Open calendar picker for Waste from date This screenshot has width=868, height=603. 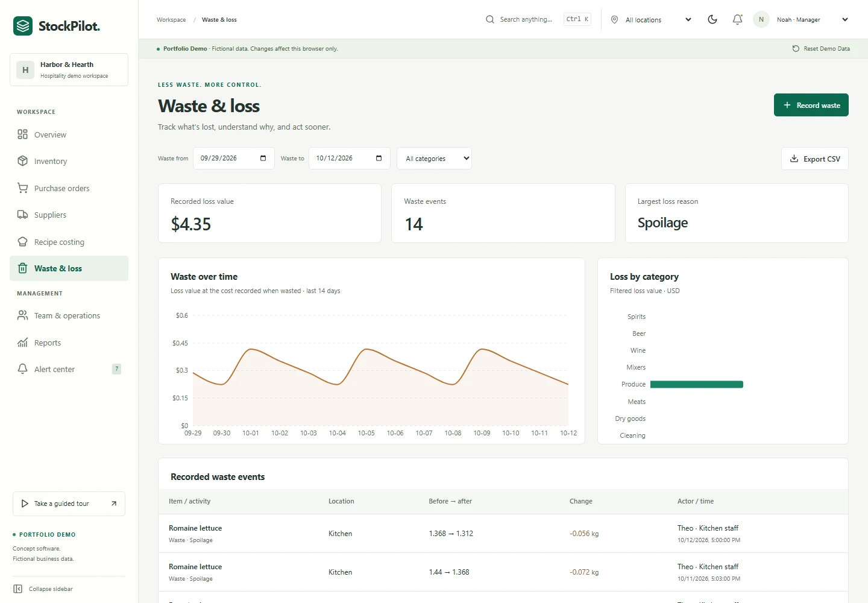[x=263, y=158]
